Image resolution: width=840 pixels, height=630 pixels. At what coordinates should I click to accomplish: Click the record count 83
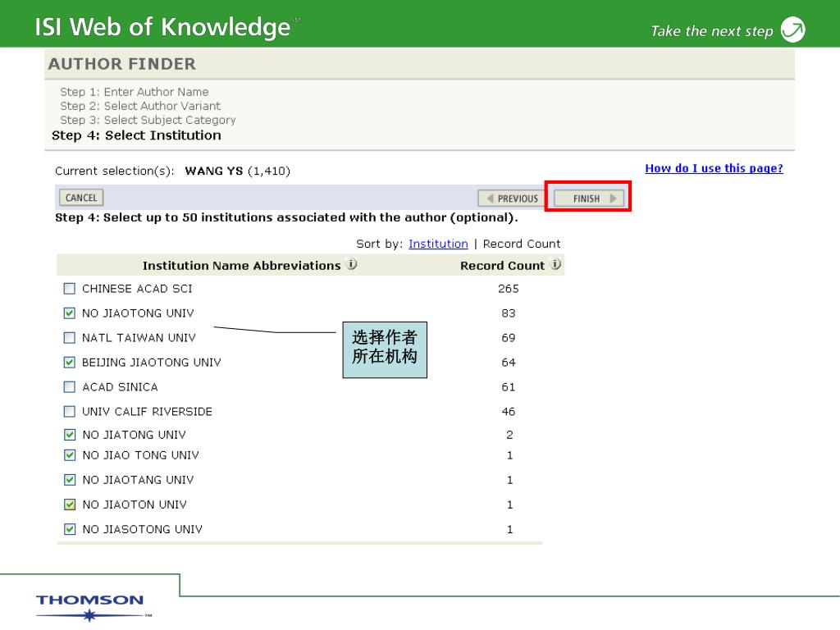(509, 313)
